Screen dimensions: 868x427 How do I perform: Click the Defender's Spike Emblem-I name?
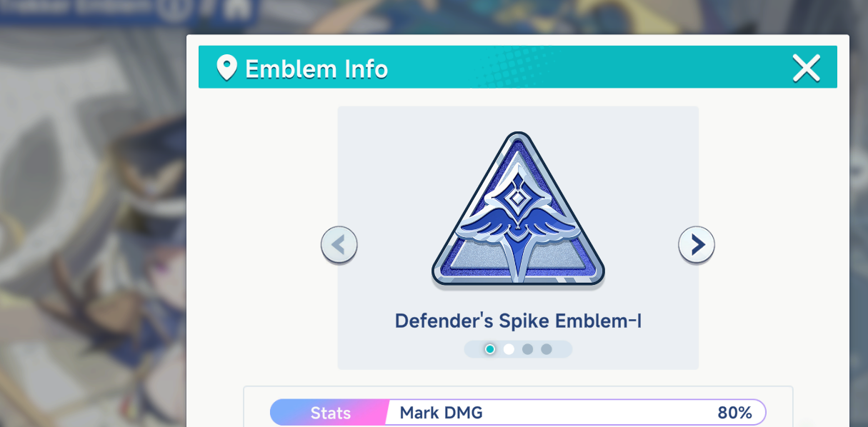pyautogui.click(x=518, y=321)
